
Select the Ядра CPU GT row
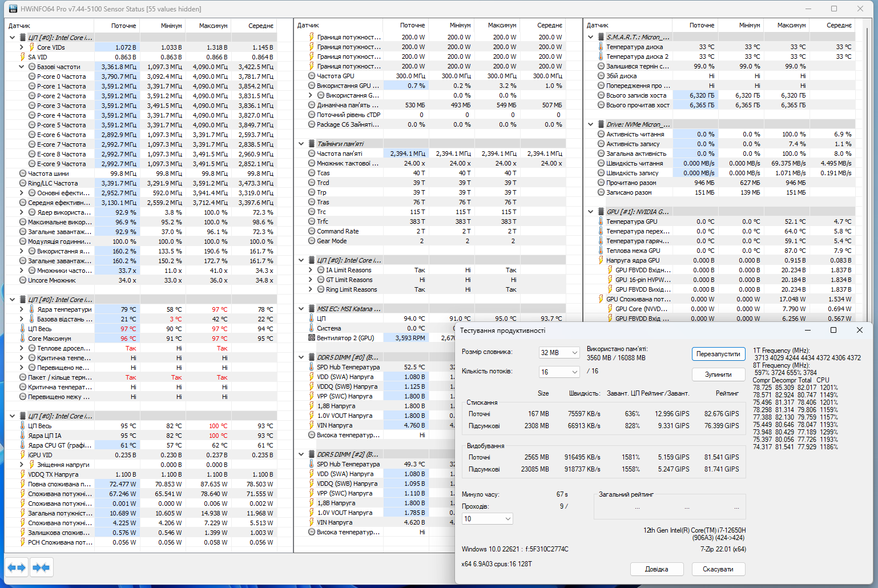click(141, 445)
